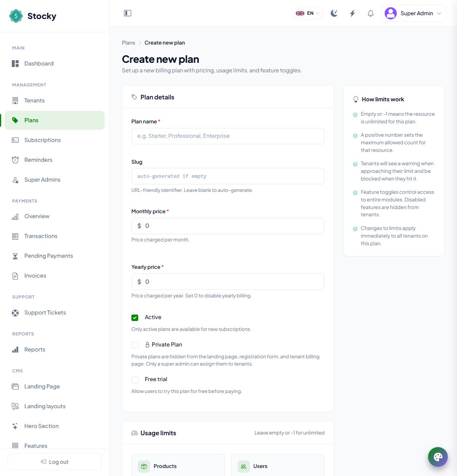This screenshot has height=476, width=457.
Task: Open Support Tickets in the sidebar
Action: 55,313
